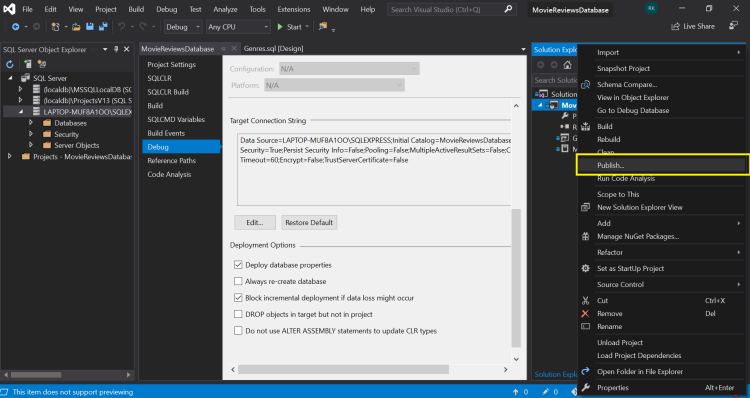Click the Set as StartUp Project gear icon
Screen dimensions: 750x398
(585, 268)
